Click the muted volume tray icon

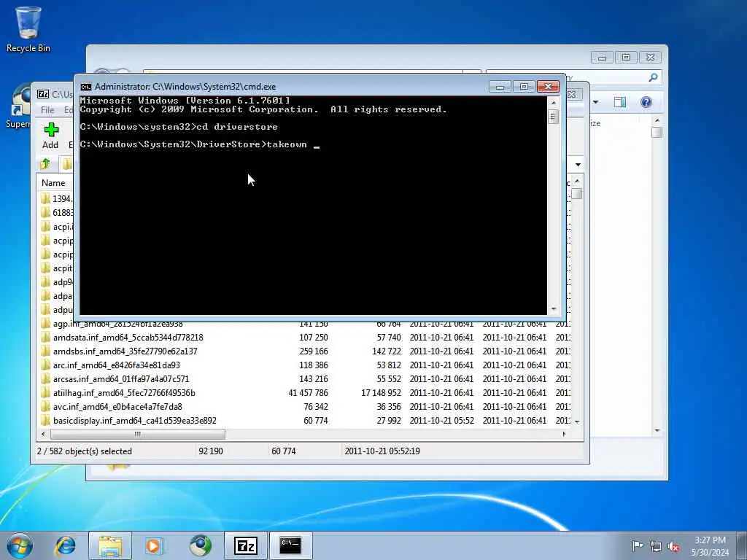673,546
